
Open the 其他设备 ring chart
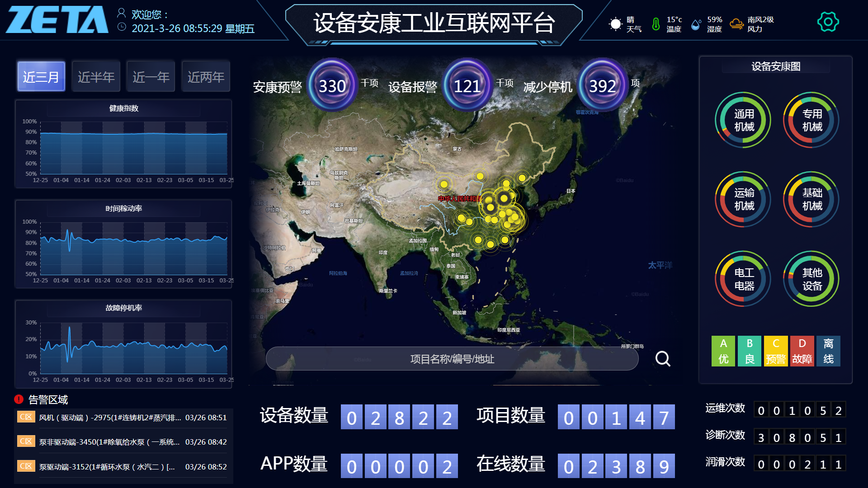(x=811, y=279)
